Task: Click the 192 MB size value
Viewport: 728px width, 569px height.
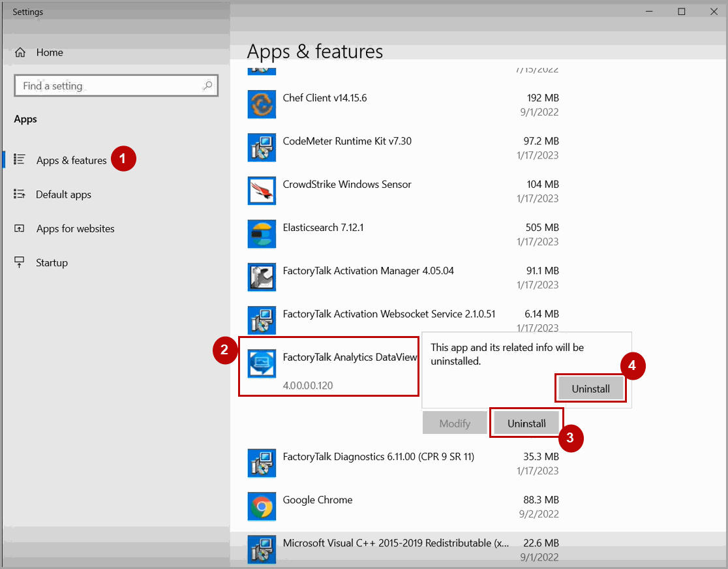Action: pos(543,98)
